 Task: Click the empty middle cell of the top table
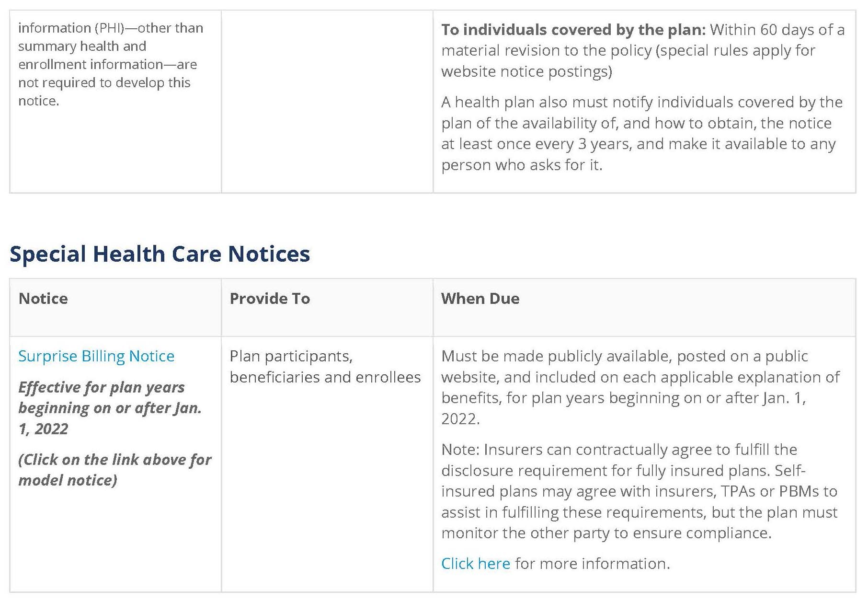pos(327,102)
